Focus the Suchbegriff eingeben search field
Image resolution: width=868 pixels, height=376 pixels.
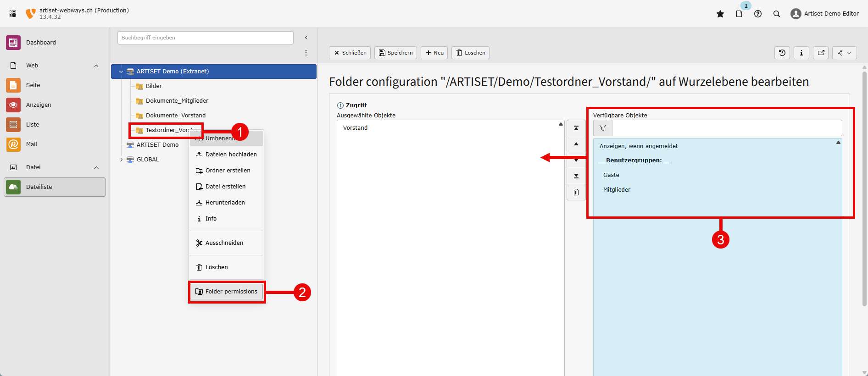click(206, 38)
